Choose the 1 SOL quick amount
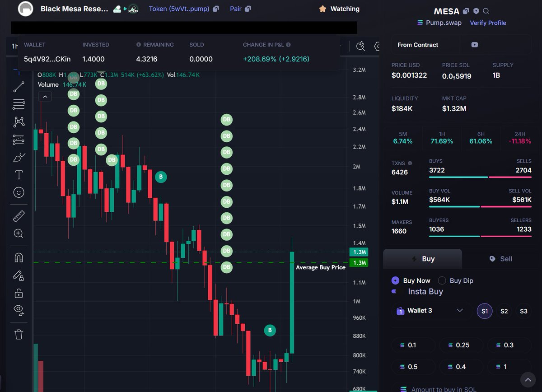542x392 pixels. [509, 367]
